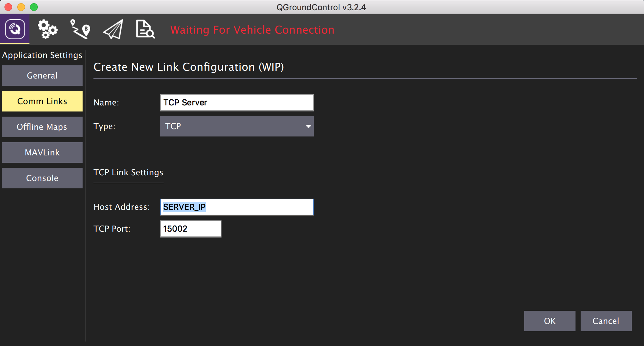Open the Plan view waypoint icon
Viewport: 644px width, 346px height.
click(80, 29)
